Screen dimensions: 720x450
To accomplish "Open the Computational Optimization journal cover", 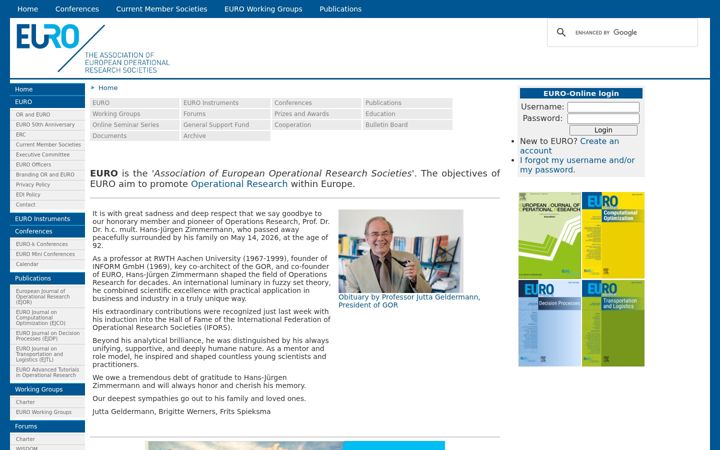I will pos(613,235).
